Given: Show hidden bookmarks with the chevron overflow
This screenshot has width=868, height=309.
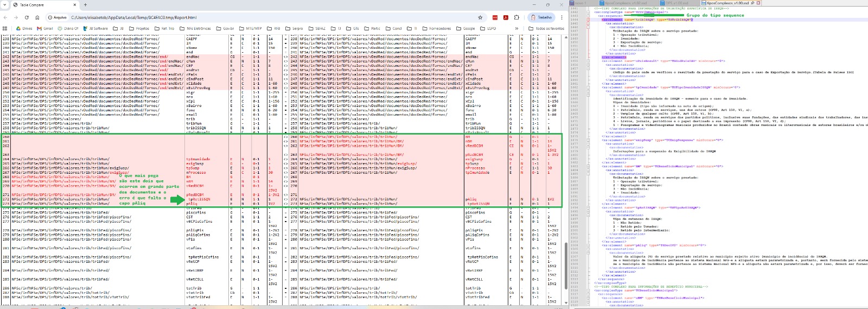Looking at the screenshot, I should [516, 28].
